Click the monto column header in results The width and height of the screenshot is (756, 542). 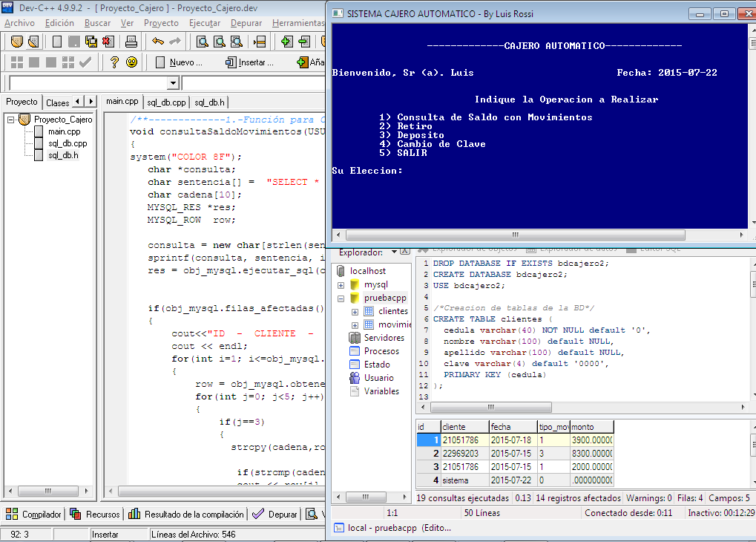pyautogui.click(x=591, y=427)
